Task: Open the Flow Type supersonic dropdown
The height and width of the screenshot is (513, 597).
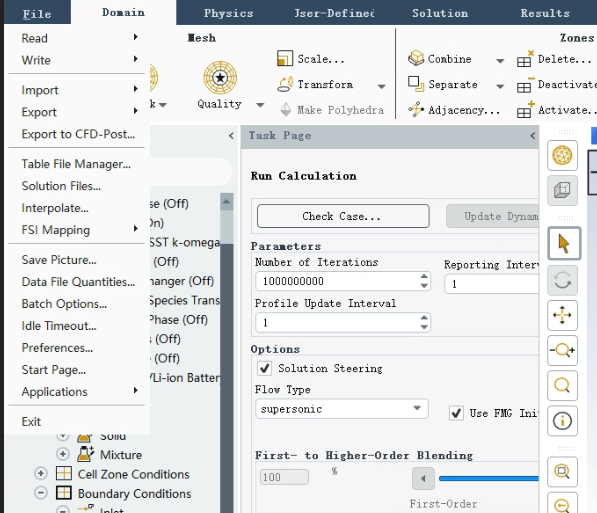Action: pos(342,409)
